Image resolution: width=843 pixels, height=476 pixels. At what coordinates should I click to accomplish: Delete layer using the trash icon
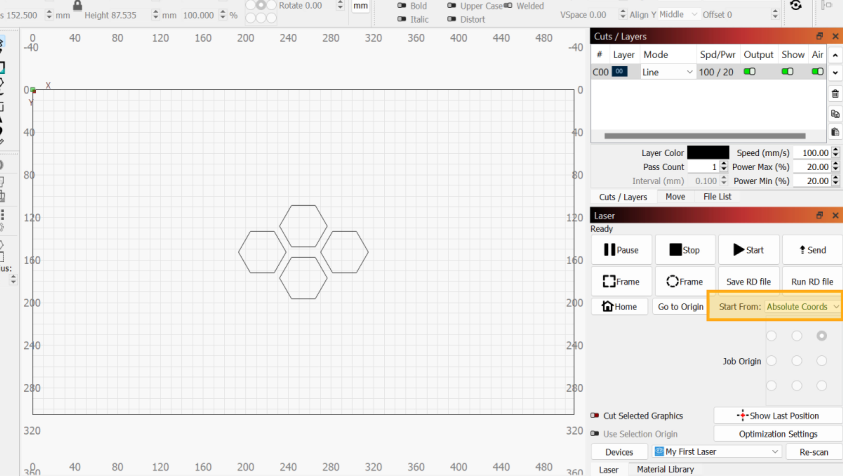834,94
